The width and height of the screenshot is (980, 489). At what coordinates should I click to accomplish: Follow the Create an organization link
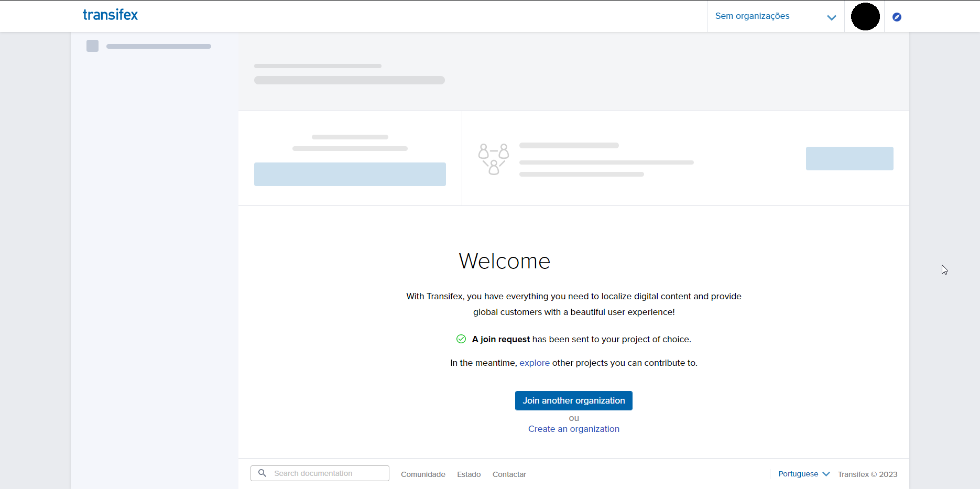coord(573,429)
